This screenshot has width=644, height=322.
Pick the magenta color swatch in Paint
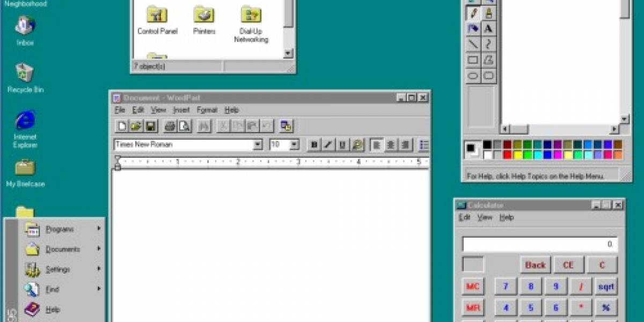558,155
